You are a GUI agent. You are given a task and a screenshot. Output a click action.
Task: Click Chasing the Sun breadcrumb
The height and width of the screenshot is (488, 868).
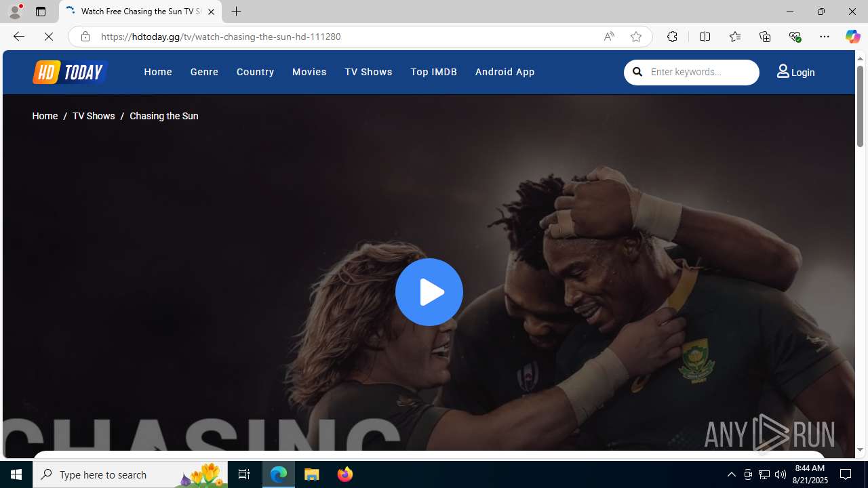[163, 116]
